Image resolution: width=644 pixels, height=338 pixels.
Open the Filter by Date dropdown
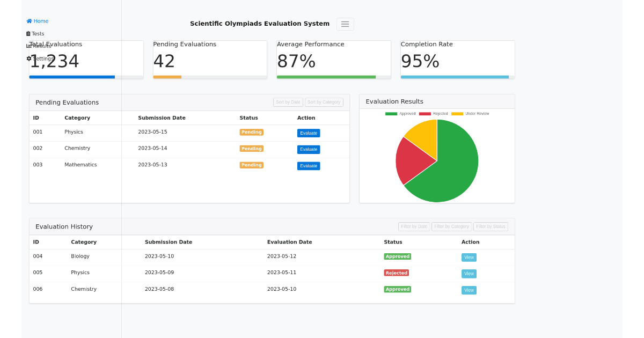[414, 226]
